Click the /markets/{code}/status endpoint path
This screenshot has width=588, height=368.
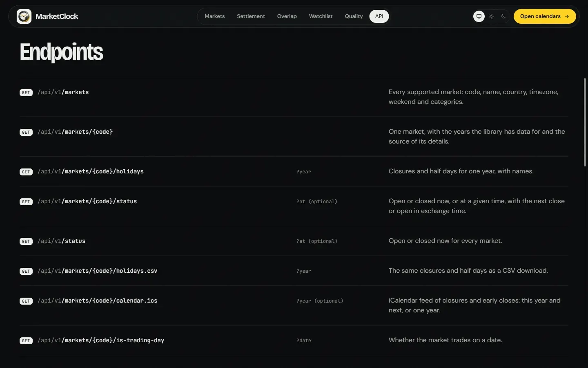pyautogui.click(x=87, y=201)
